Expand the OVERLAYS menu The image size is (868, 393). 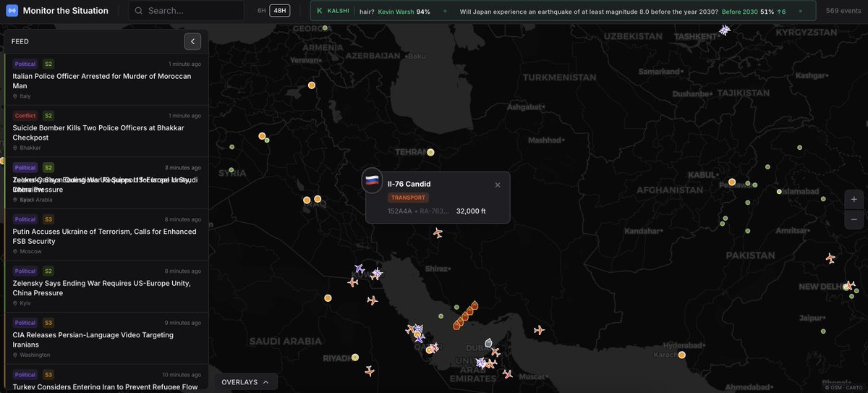tap(244, 382)
